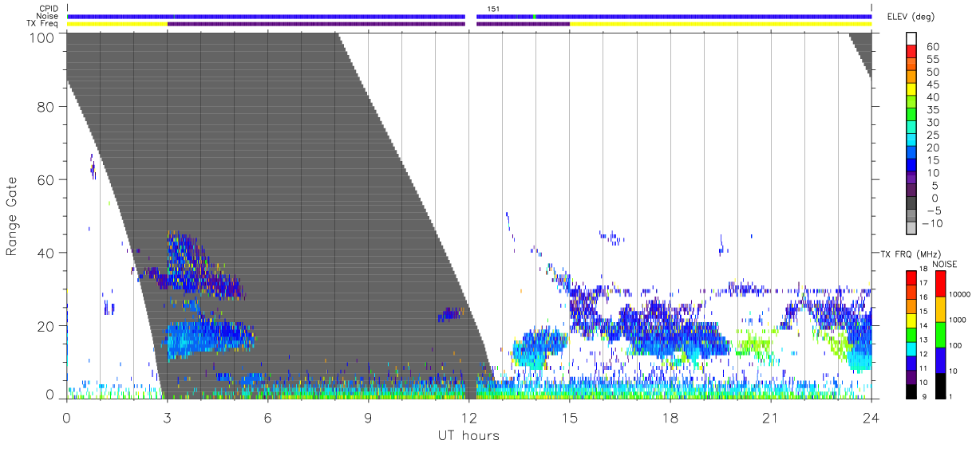Click the 18 tick on UT hours axis
The height and width of the screenshot is (452, 980).
point(670,417)
